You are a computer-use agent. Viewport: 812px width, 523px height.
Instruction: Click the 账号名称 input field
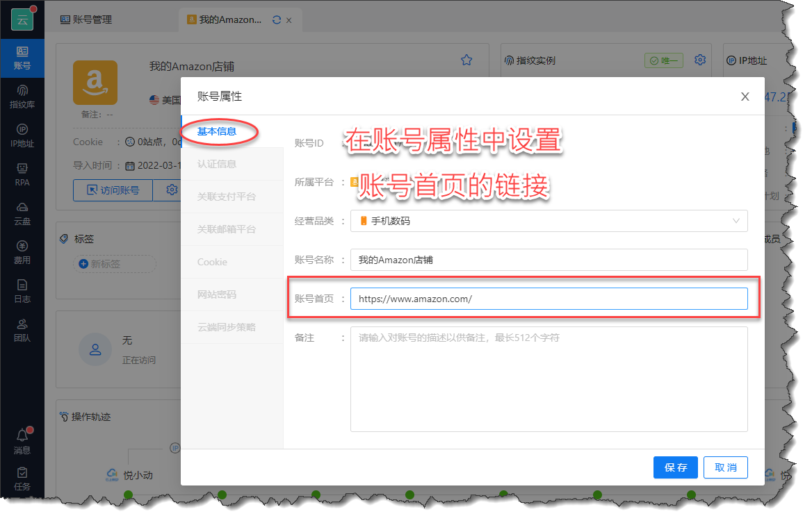pos(549,260)
